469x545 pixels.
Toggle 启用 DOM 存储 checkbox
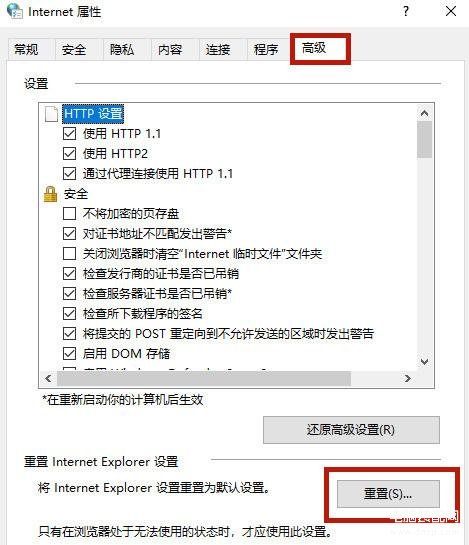(x=70, y=354)
